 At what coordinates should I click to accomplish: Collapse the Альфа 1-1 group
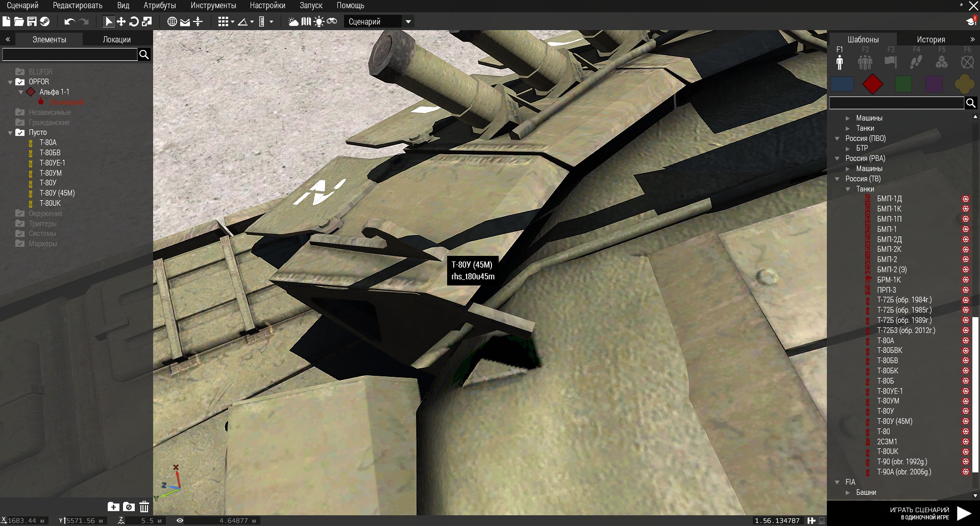pyautogui.click(x=21, y=92)
